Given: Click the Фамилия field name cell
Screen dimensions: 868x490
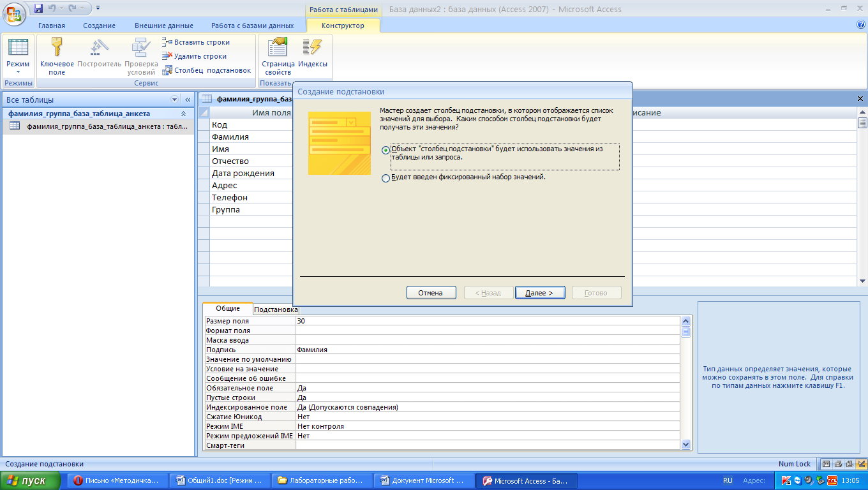Looking at the screenshot, I should click(251, 137).
